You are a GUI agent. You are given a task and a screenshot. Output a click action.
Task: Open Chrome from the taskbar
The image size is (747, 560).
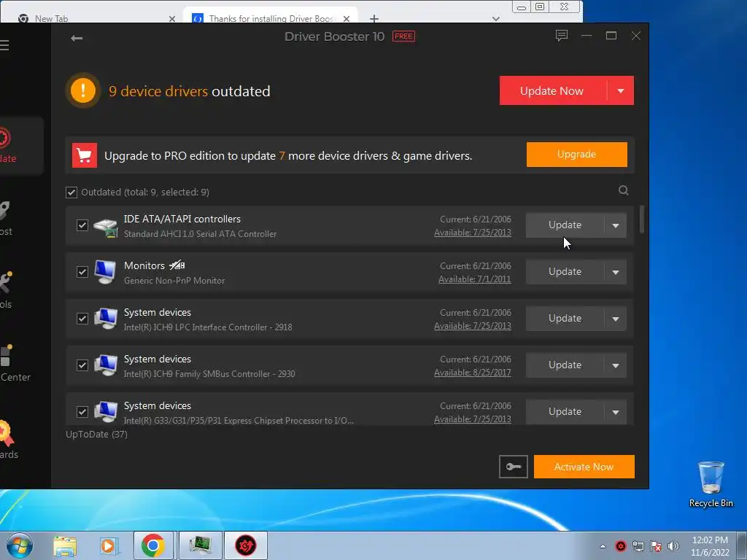click(x=153, y=545)
